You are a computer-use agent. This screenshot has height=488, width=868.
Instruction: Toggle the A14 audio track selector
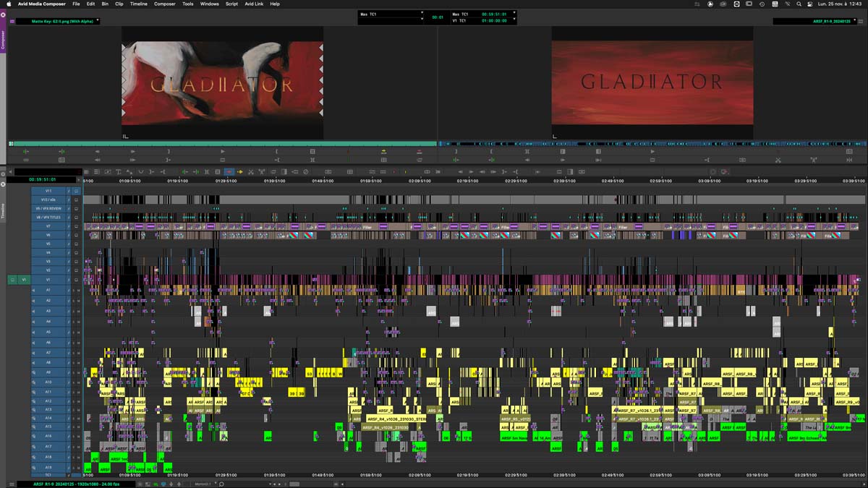click(x=48, y=418)
